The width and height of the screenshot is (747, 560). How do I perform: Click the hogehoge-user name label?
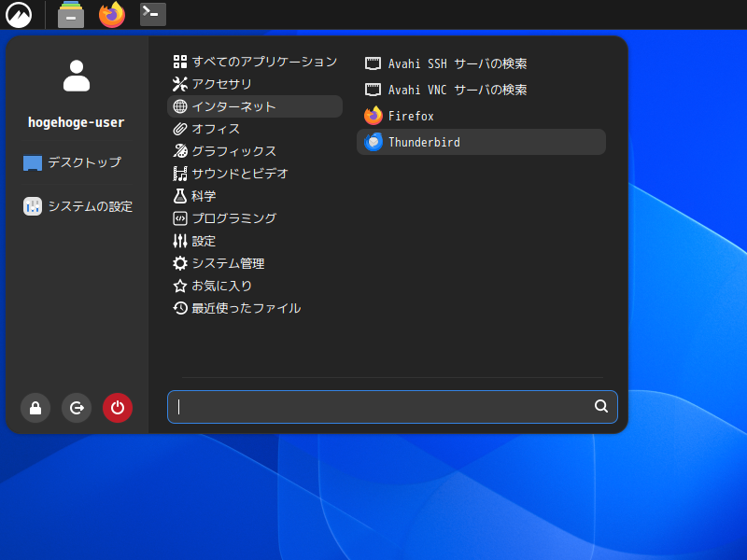(x=77, y=122)
